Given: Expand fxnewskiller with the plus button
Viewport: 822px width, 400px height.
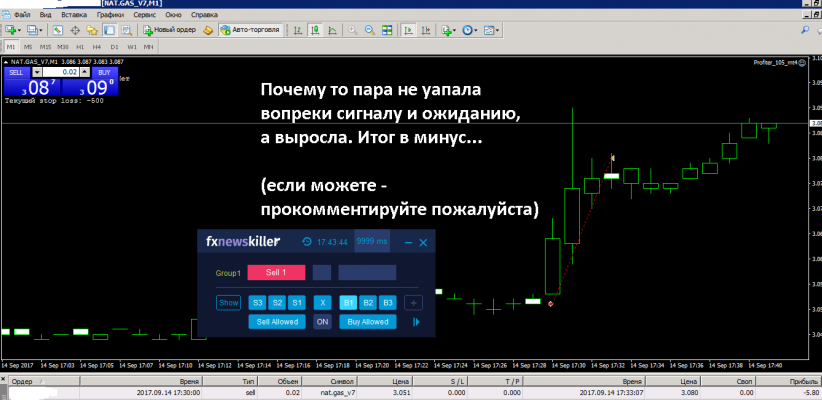Looking at the screenshot, I should [414, 303].
